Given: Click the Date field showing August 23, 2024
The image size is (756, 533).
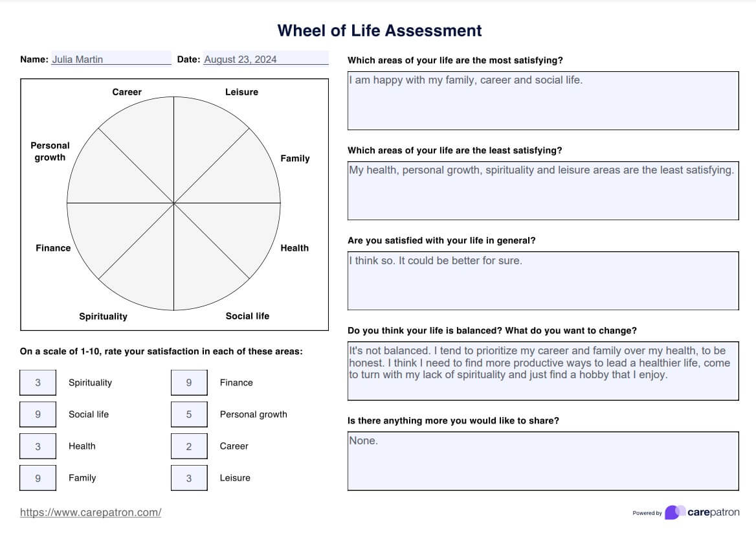Looking at the screenshot, I should click(265, 59).
